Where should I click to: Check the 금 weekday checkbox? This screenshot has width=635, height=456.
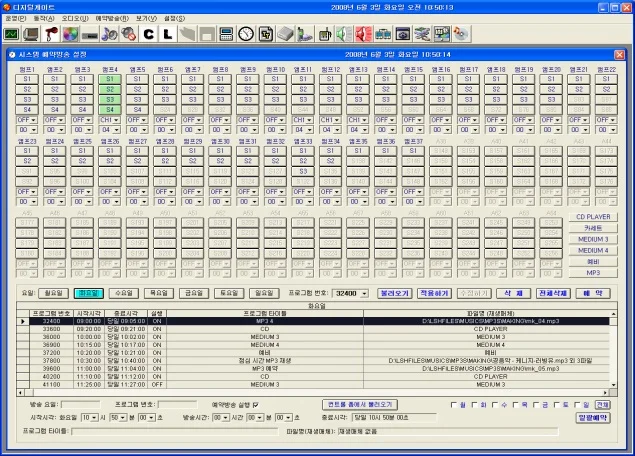pyautogui.click(x=536, y=405)
